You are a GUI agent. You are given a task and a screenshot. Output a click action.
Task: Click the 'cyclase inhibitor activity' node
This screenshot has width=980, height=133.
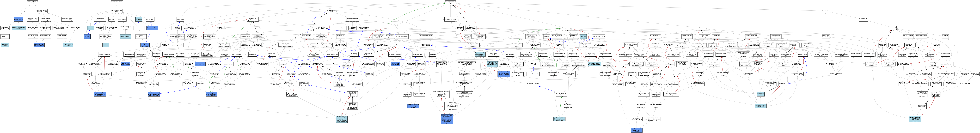tap(33, 37)
